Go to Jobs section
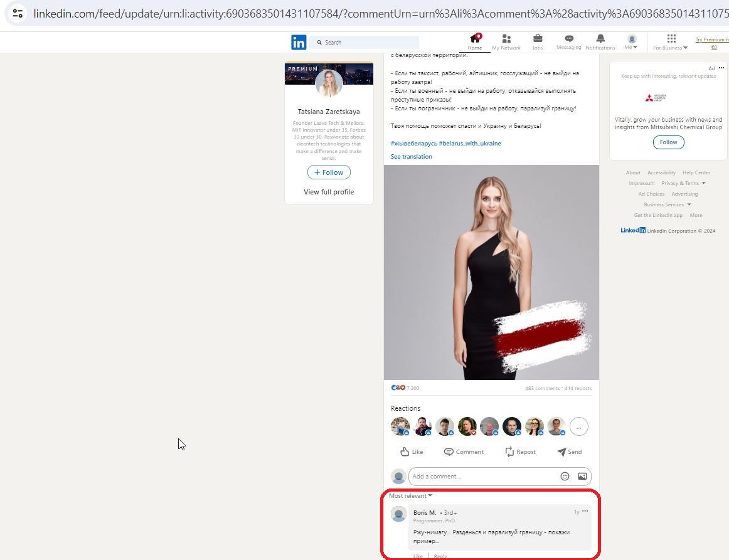 [x=538, y=42]
